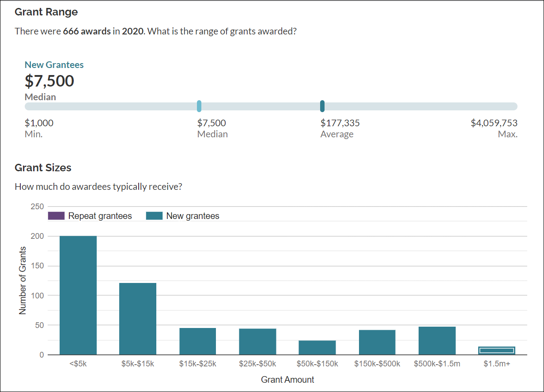Click the $7,500 median value text

click(49, 81)
